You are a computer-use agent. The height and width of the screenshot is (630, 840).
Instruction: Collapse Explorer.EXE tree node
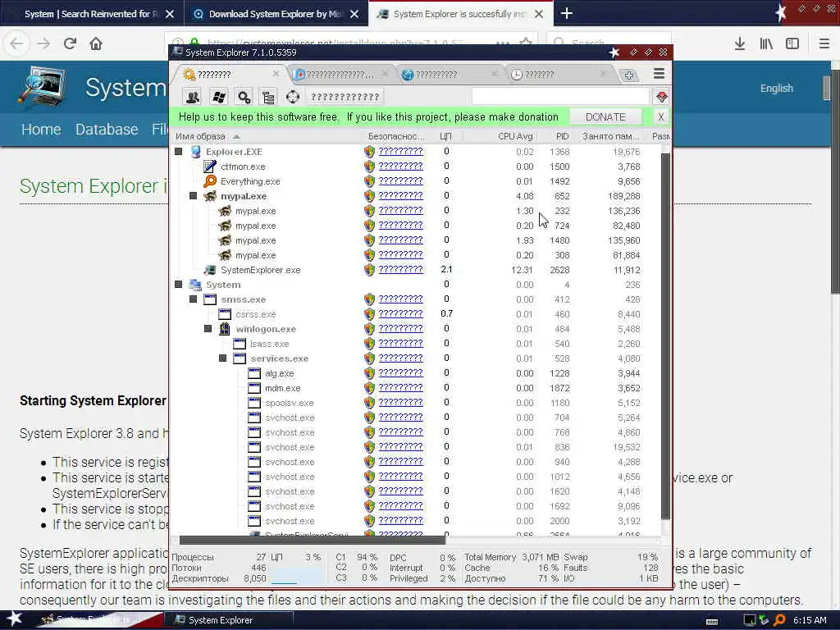point(178,152)
